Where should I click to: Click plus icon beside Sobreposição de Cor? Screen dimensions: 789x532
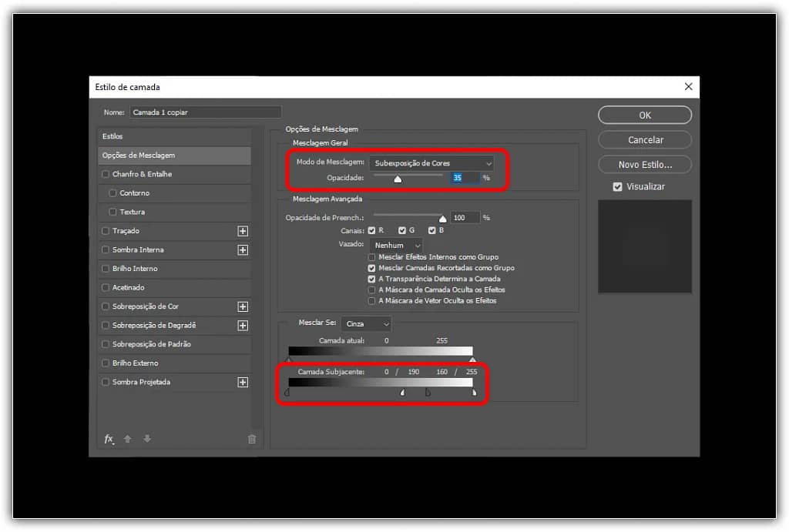click(243, 306)
